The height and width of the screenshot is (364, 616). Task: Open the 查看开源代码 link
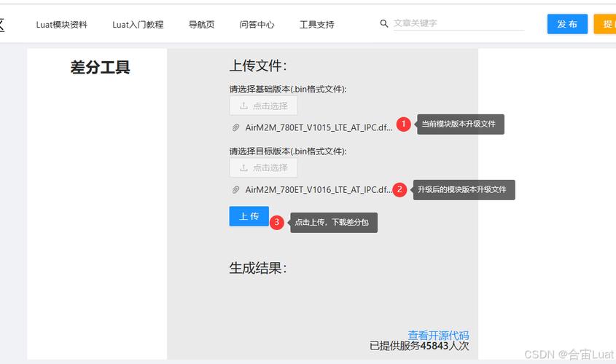[x=438, y=336]
